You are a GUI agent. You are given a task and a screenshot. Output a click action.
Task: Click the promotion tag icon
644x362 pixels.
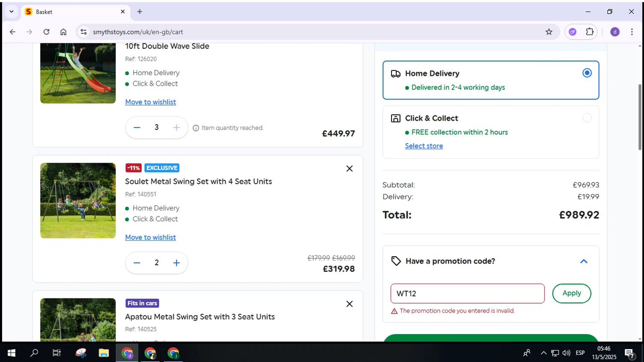point(396,261)
